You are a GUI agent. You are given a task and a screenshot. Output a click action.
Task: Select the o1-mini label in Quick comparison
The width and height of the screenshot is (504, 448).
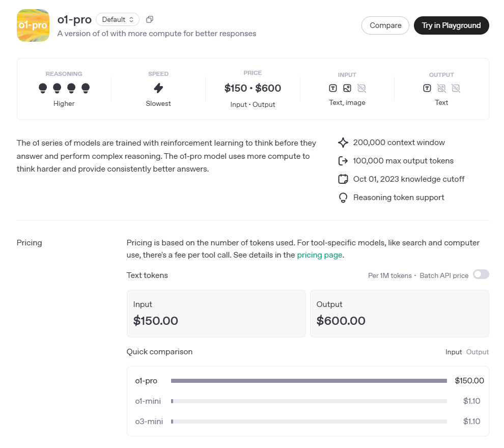pyautogui.click(x=148, y=401)
